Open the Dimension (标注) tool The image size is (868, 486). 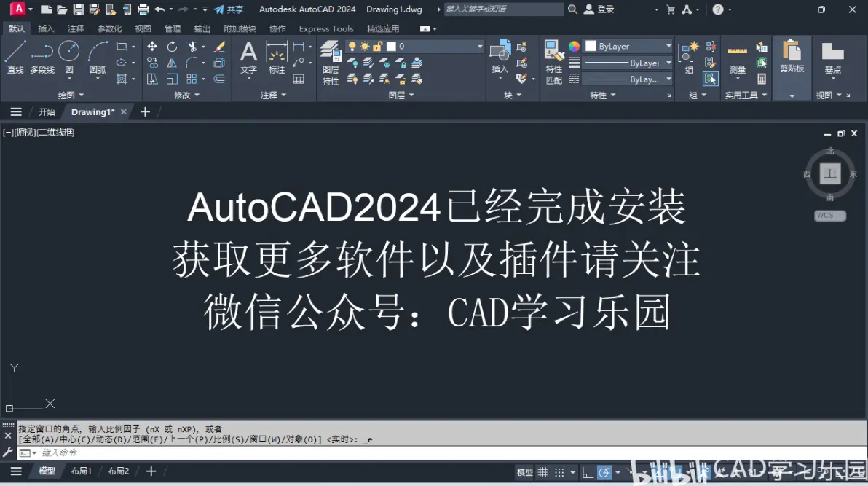pos(276,57)
